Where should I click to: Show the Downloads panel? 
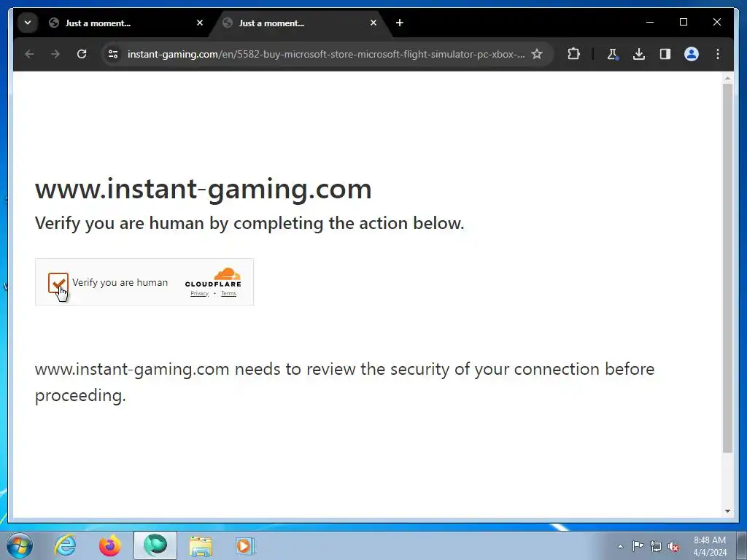pos(639,54)
